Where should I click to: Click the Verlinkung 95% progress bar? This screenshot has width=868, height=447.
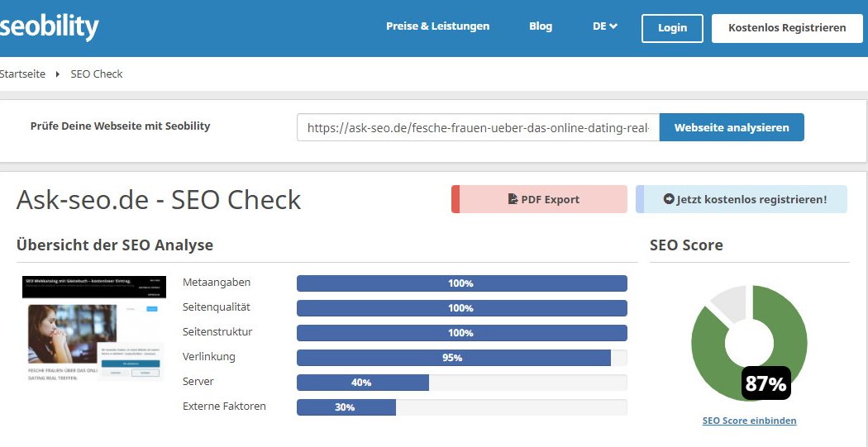(x=461, y=358)
